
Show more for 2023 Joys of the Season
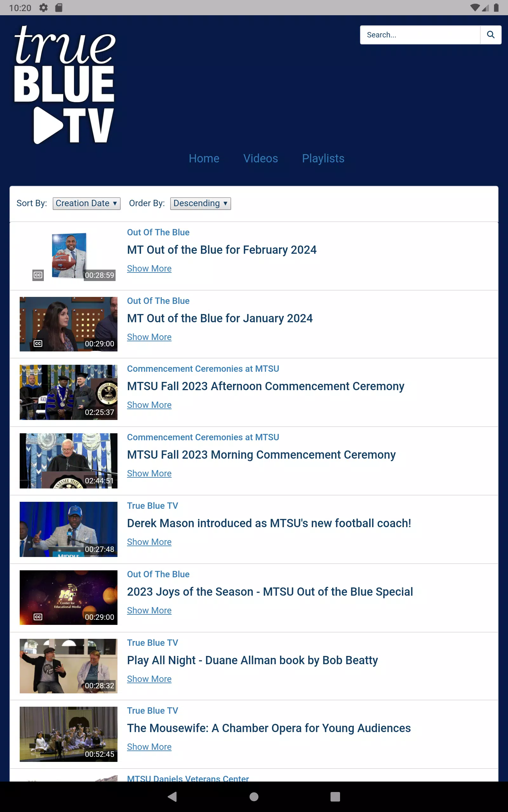149,610
